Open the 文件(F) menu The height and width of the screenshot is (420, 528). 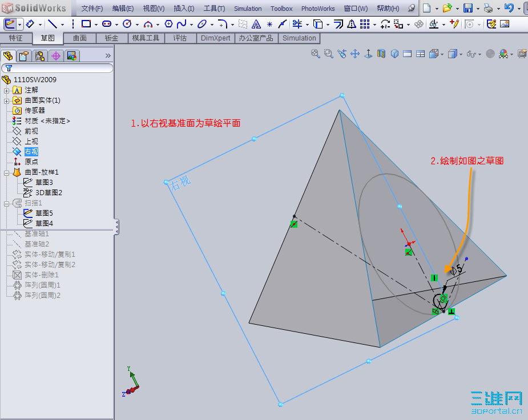coord(92,9)
